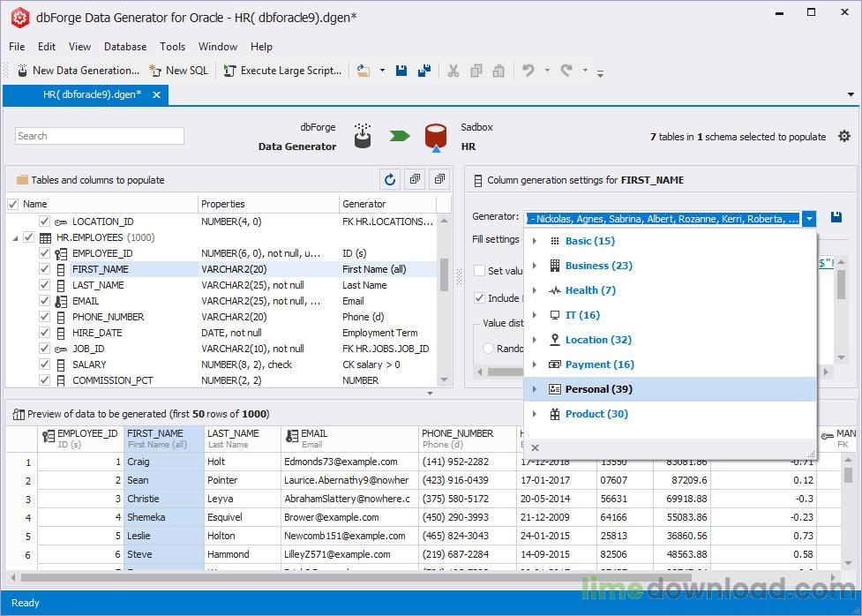The image size is (862, 616).
Task: Open the settings gear in the header
Action: point(844,136)
